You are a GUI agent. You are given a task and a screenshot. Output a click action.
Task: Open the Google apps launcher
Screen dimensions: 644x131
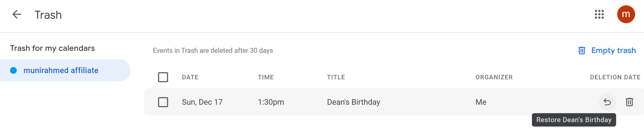tap(600, 14)
